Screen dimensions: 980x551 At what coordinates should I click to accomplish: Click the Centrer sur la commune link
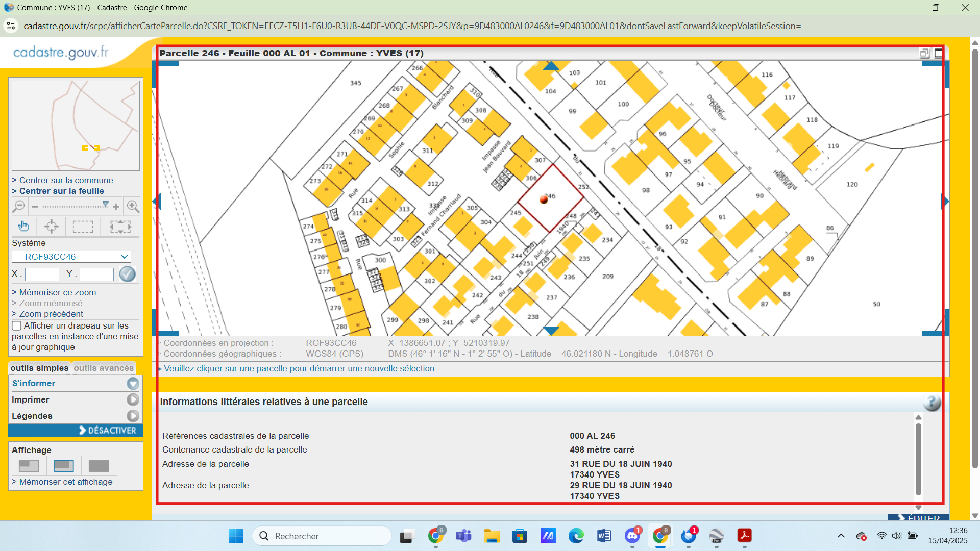[66, 180]
